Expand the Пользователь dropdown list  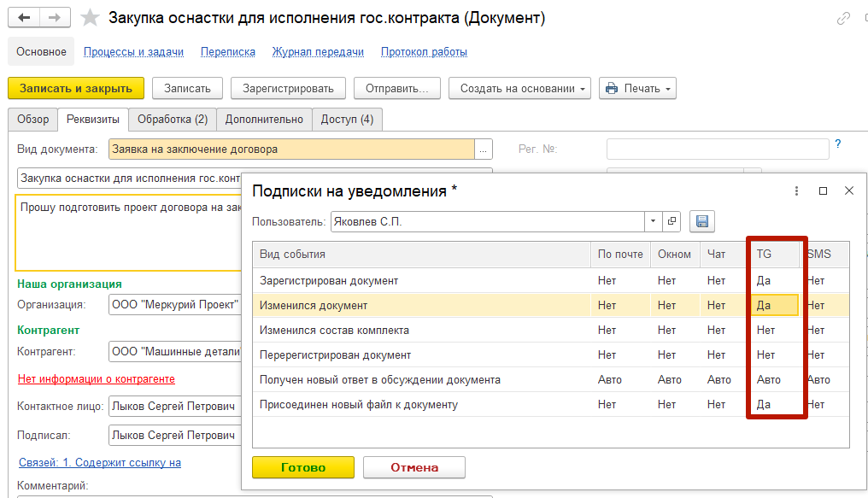654,221
